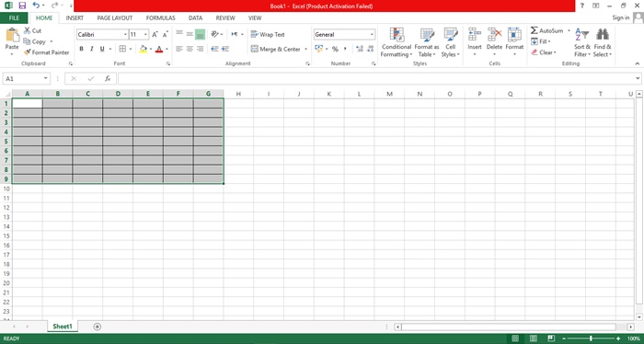Switch to INSERT tab
The width and height of the screenshot is (644, 344).
tap(75, 17)
